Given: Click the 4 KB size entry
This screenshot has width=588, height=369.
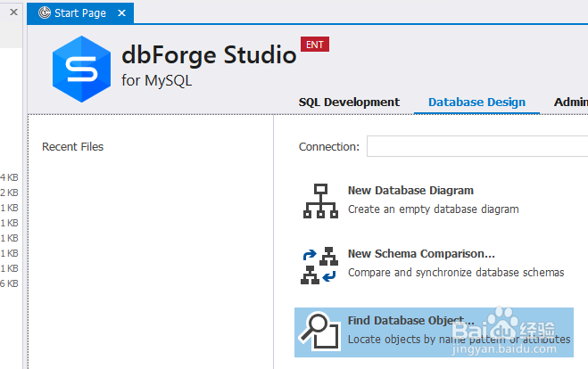Looking at the screenshot, I should click(9, 177).
